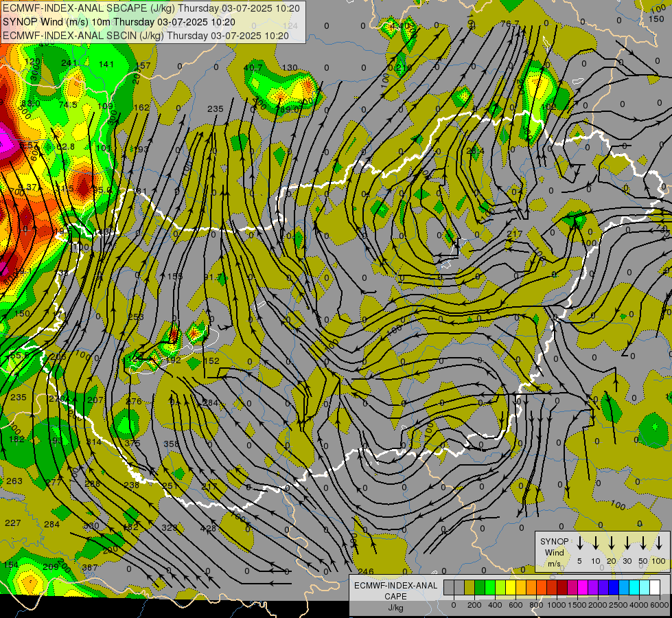Click the station value 109 on map
The image size is (672, 618).
pyautogui.click(x=105, y=106)
